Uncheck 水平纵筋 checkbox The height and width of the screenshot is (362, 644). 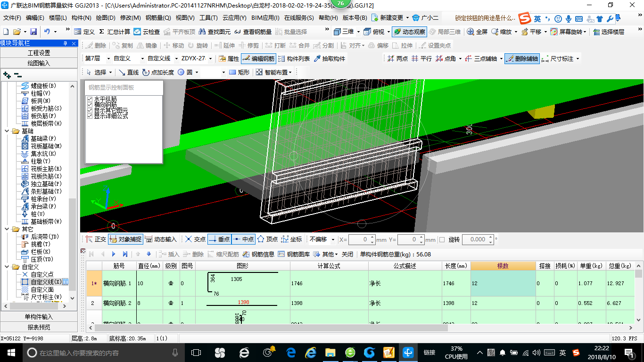click(90, 99)
